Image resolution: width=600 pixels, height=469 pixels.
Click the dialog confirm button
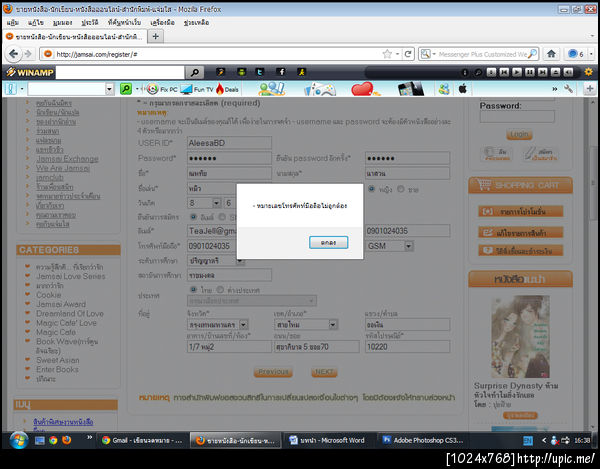pos(328,243)
